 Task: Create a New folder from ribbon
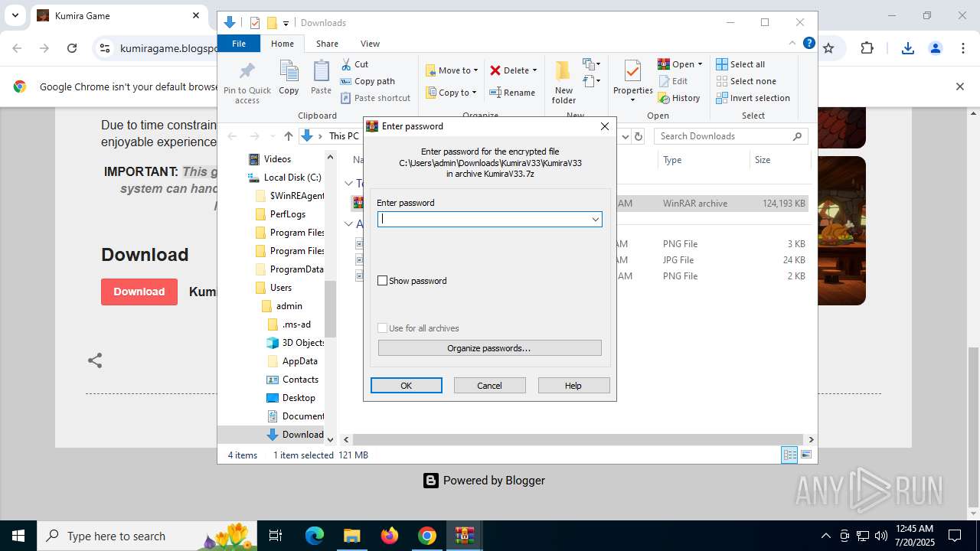[x=563, y=82]
